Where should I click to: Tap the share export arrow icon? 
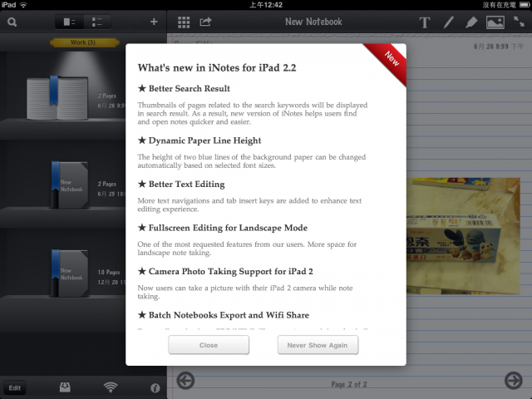coord(205,22)
